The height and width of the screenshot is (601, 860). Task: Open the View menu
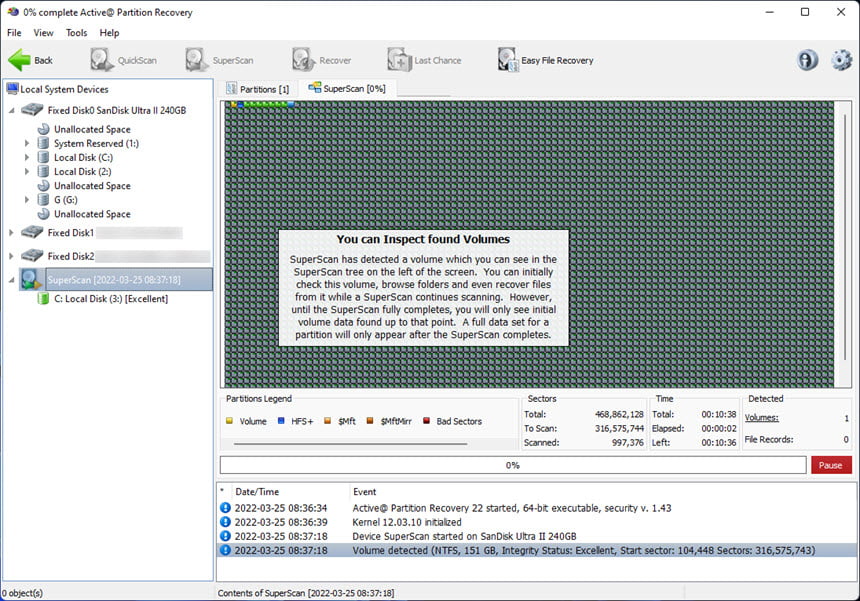pos(43,33)
